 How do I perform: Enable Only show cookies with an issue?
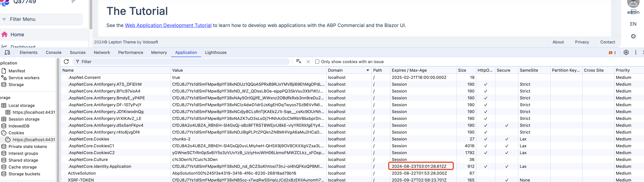tap(317, 62)
